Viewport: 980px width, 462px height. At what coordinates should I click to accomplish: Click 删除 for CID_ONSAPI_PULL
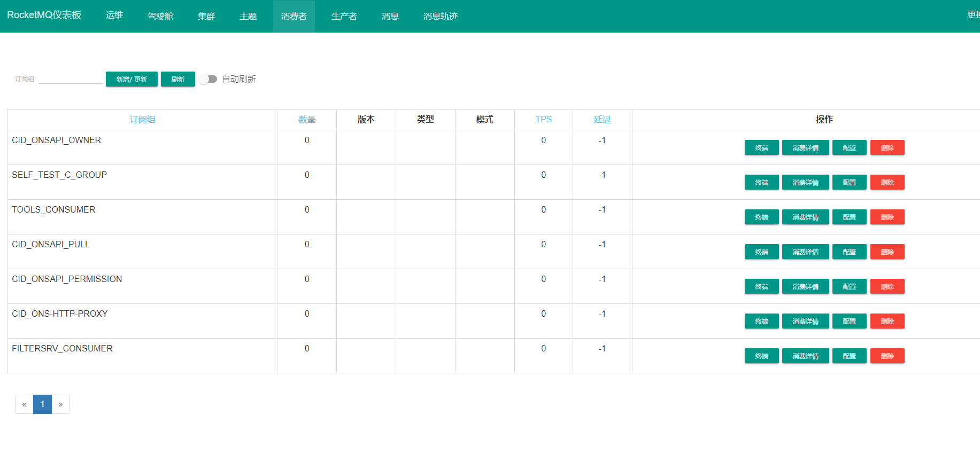tap(888, 252)
